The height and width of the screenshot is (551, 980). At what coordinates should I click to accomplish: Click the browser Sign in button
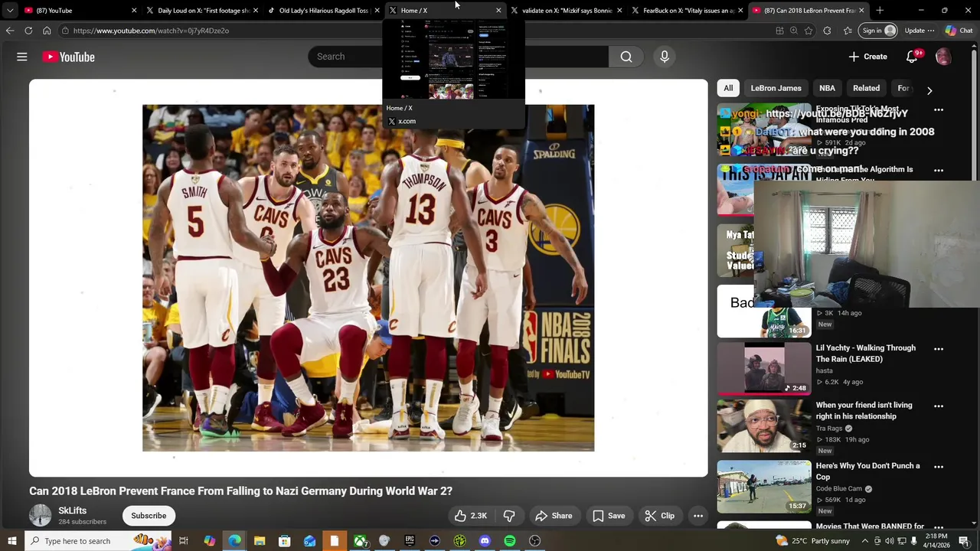click(877, 31)
